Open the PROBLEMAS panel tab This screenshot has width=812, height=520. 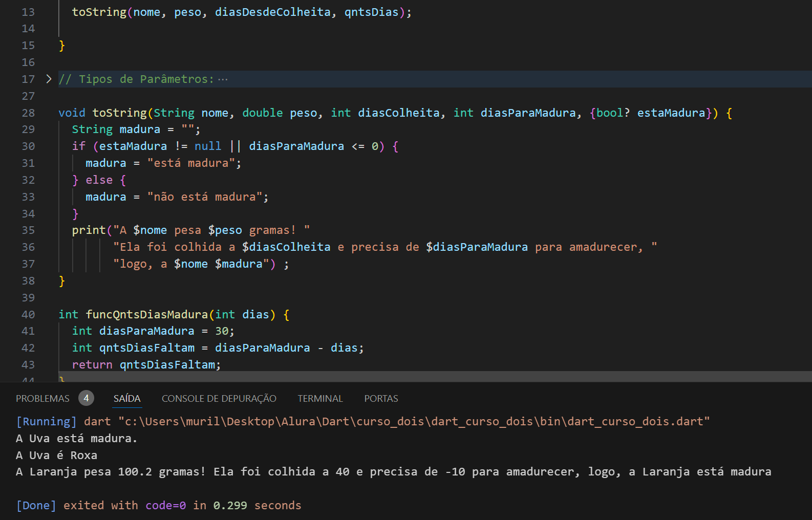click(42, 398)
